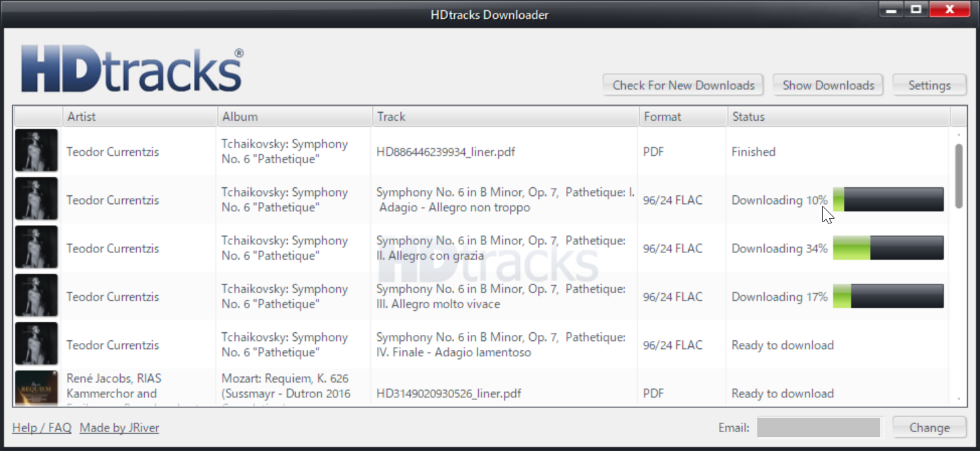Click the Change email button
This screenshot has width=980, height=451.
pyautogui.click(x=929, y=428)
